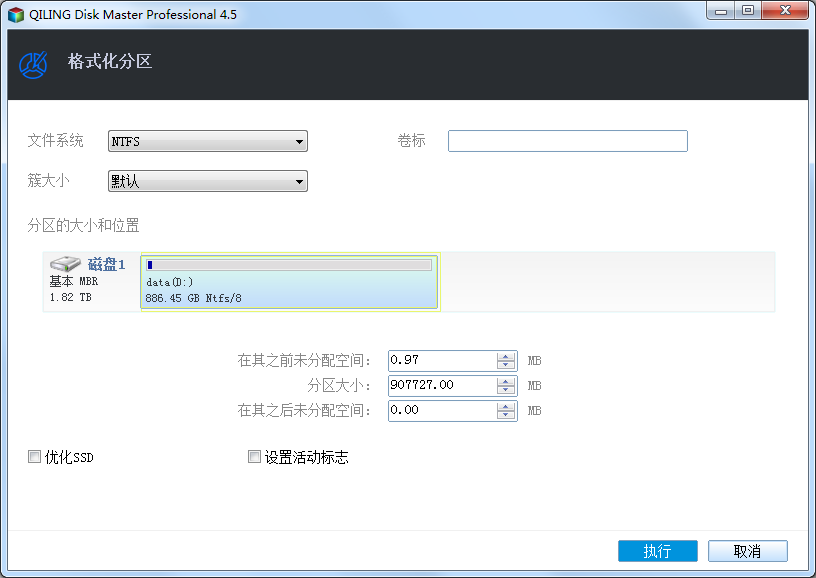Screen dimensions: 816x578
Task: Click the QILING app icon in title bar
Action: point(16,15)
